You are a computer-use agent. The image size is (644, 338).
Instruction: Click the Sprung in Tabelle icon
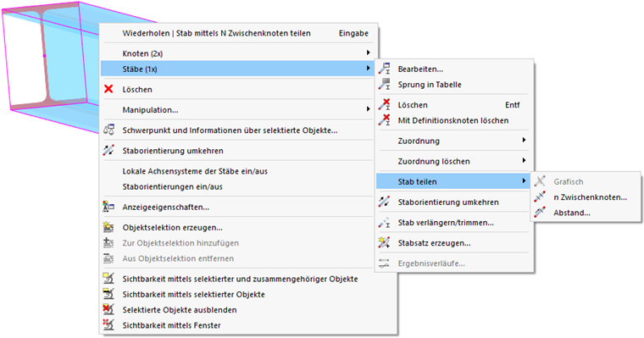click(x=384, y=84)
